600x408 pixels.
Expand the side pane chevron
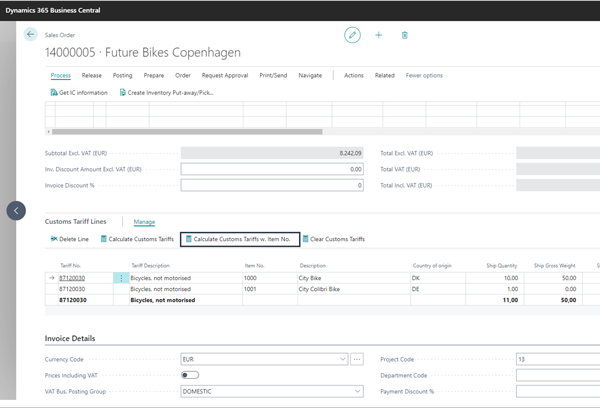[x=16, y=211]
